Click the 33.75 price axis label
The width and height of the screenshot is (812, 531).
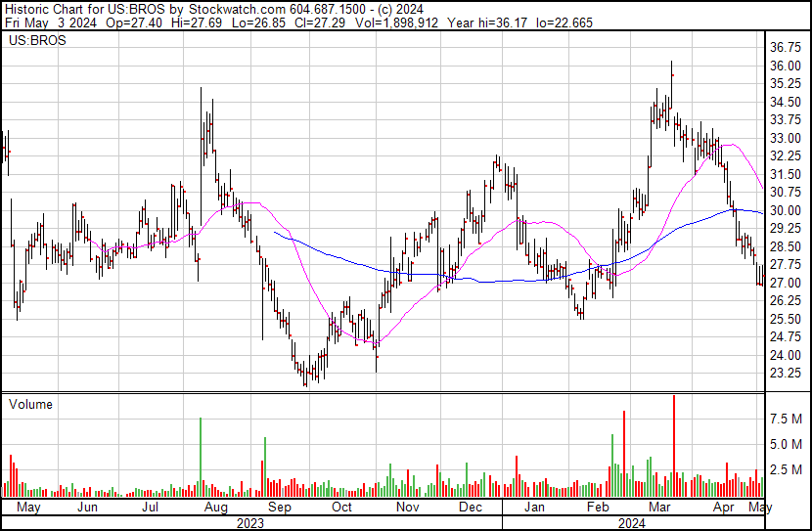tap(786, 119)
